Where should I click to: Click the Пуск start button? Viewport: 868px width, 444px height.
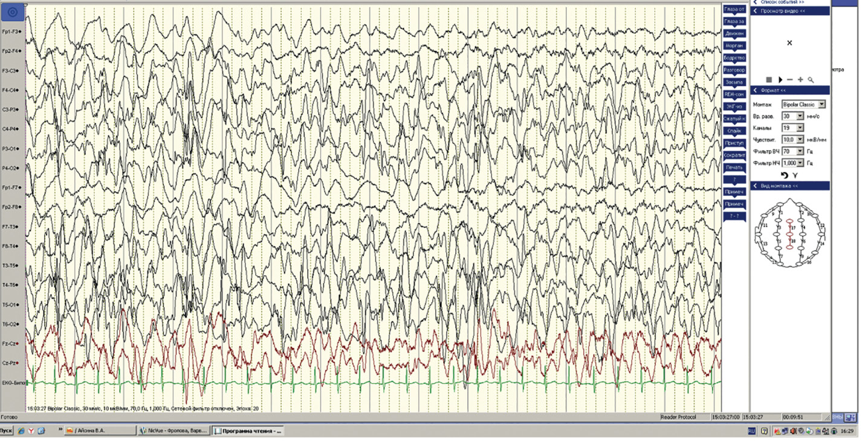coord(6,431)
